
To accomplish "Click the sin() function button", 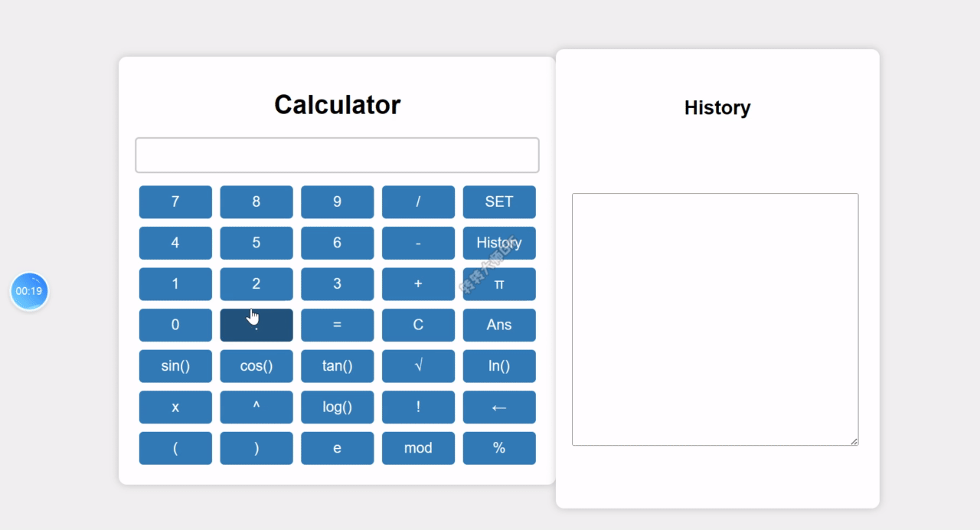I will click(175, 366).
